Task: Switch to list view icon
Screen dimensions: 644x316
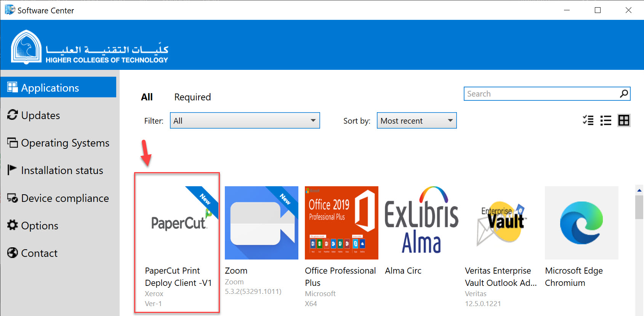Action: pyautogui.click(x=606, y=121)
